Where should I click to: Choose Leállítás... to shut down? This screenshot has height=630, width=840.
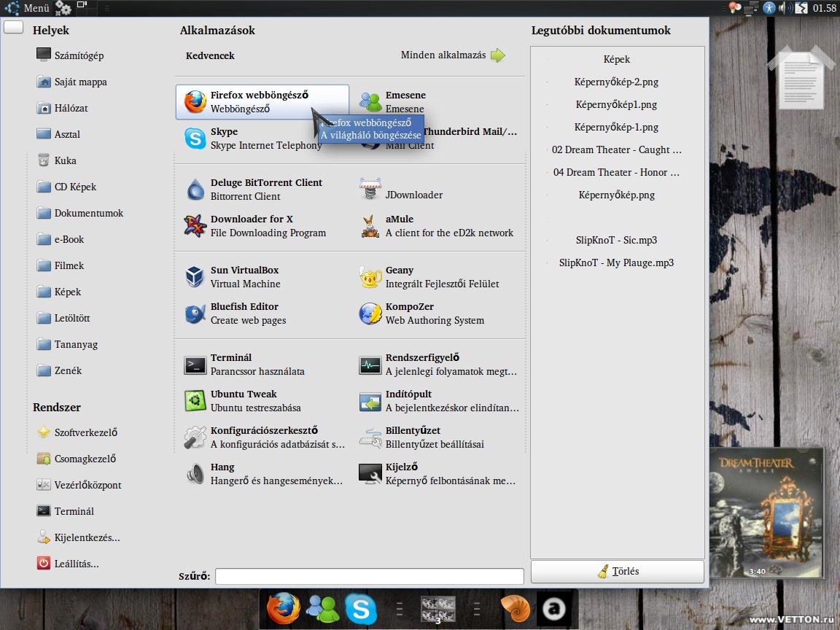click(x=68, y=563)
